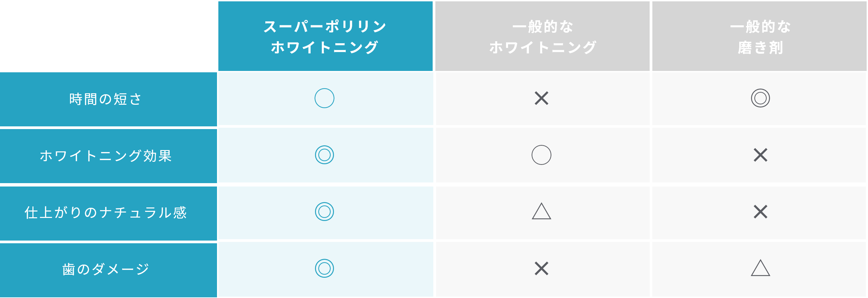Image resolution: width=868 pixels, height=298 pixels.
Task: Click the スーパーポリリン ホワイトニング column header
Action: click(325, 36)
